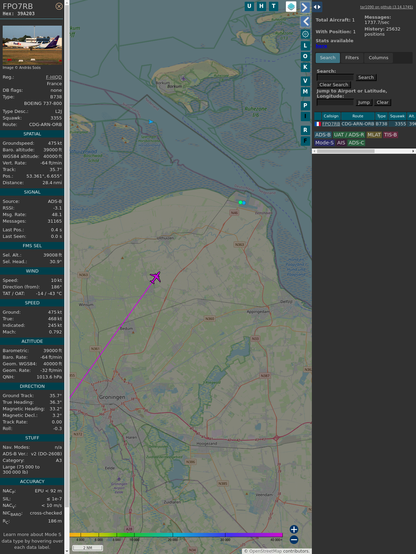
Task: Click the Search text input field
Action: (x=335, y=77)
